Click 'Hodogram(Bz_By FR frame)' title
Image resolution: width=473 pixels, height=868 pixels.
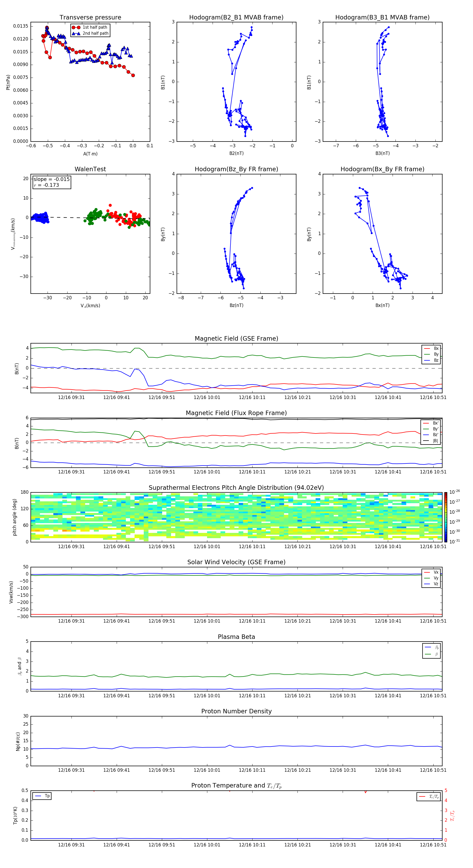point(236,169)
